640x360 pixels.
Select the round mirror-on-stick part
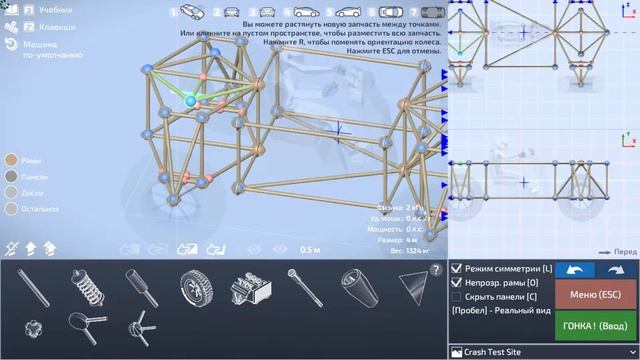[x=88, y=328]
